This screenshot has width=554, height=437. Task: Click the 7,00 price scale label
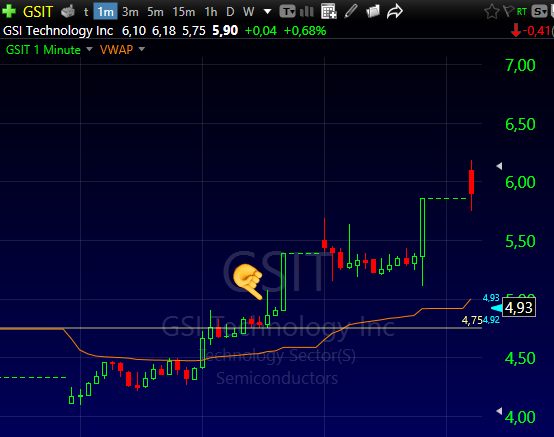pyautogui.click(x=520, y=65)
